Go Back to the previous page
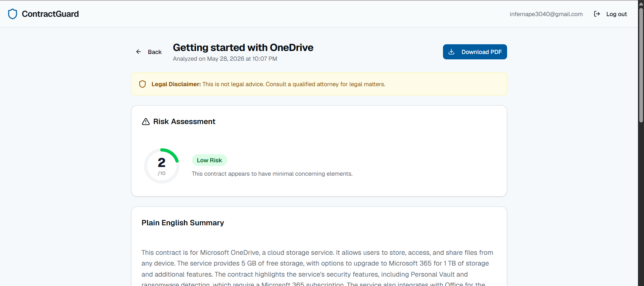 [149, 52]
